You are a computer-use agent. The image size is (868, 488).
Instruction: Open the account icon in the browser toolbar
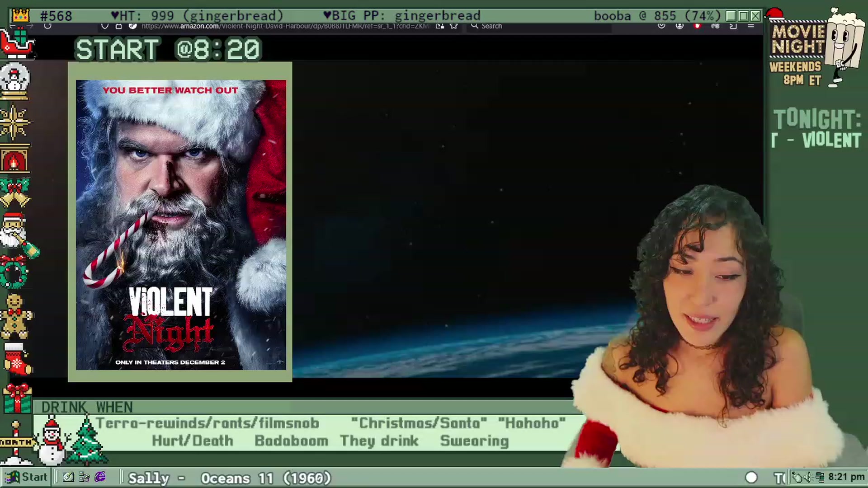(679, 26)
